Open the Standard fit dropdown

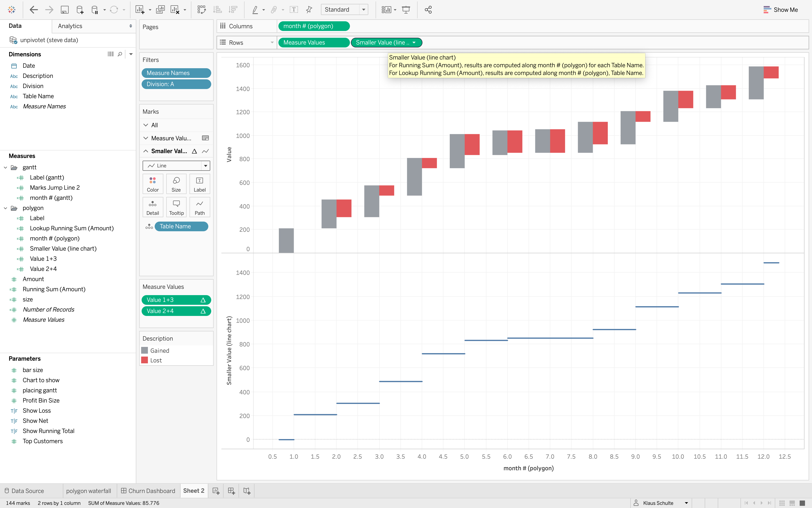click(x=364, y=10)
